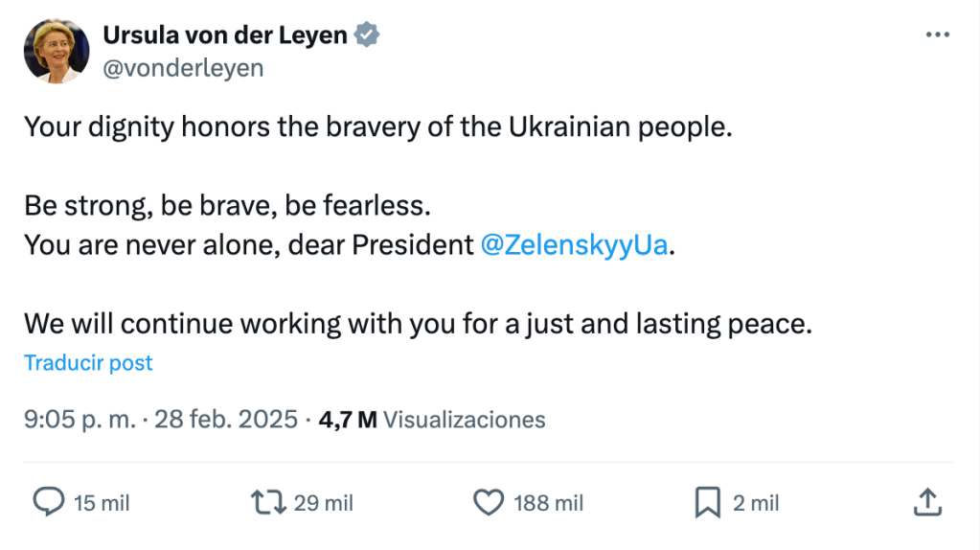Like the post with heart icon
The height and width of the screenshot is (550, 980).
point(490,502)
